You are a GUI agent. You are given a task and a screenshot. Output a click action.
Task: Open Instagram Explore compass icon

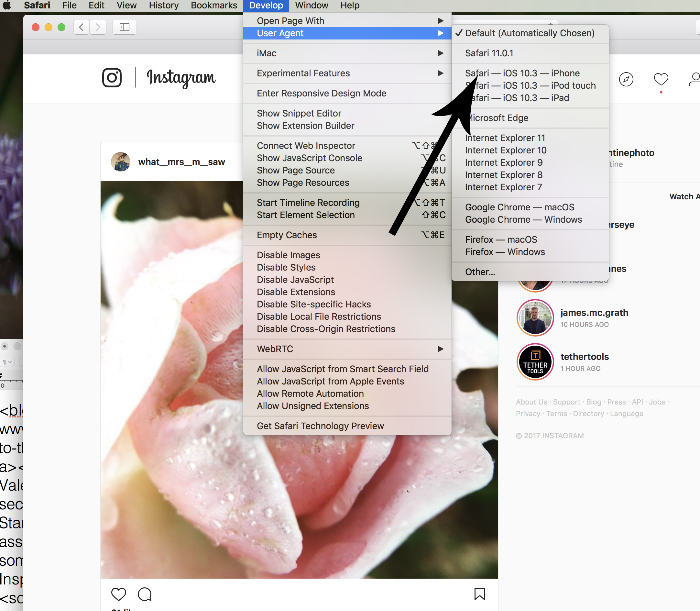[626, 79]
